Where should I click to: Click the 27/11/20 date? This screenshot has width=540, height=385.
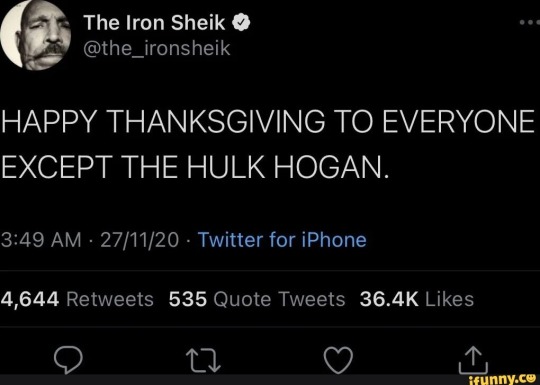click(x=139, y=240)
